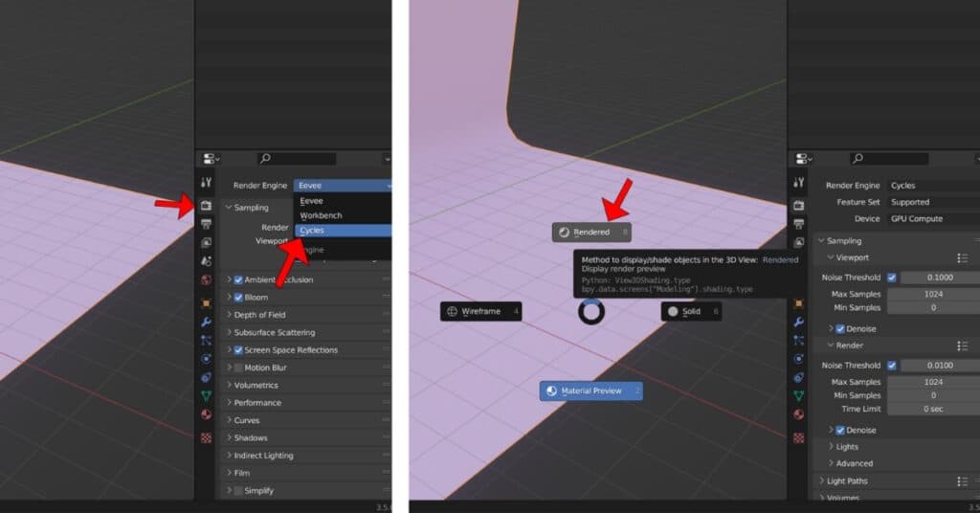Image resolution: width=980 pixels, height=513 pixels.
Task: Disable the Ambient Occlusion checkbox
Action: point(238,279)
